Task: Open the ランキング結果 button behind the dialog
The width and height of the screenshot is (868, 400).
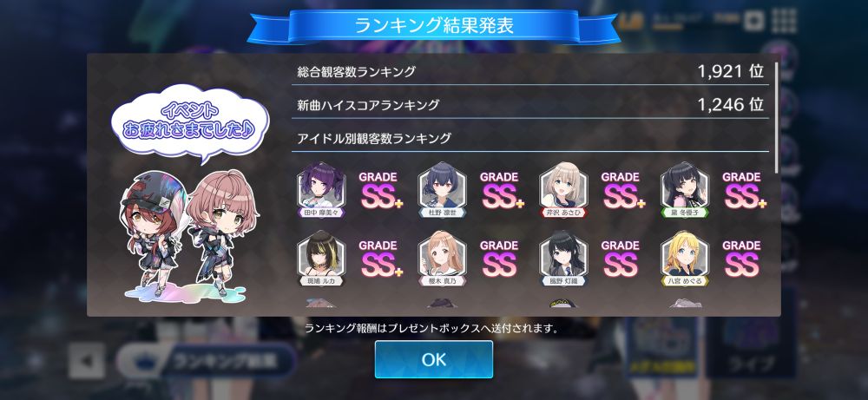Action: pos(206,361)
